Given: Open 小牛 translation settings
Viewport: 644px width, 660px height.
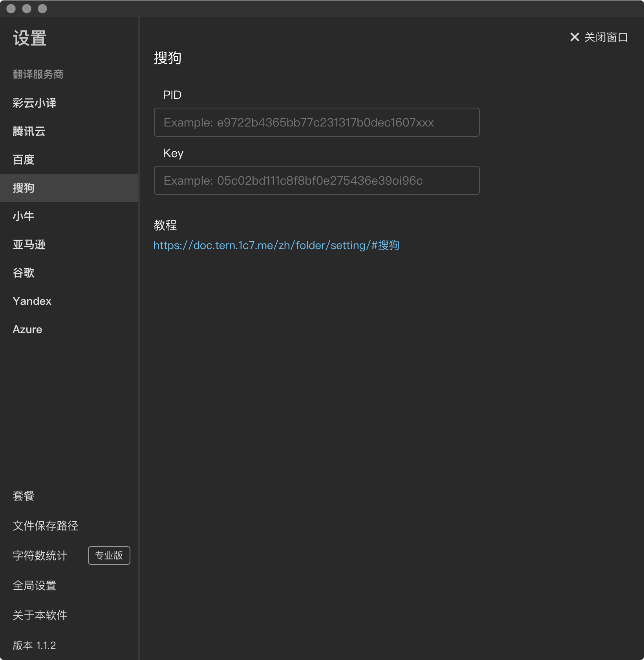Looking at the screenshot, I should (x=24, y=216).
